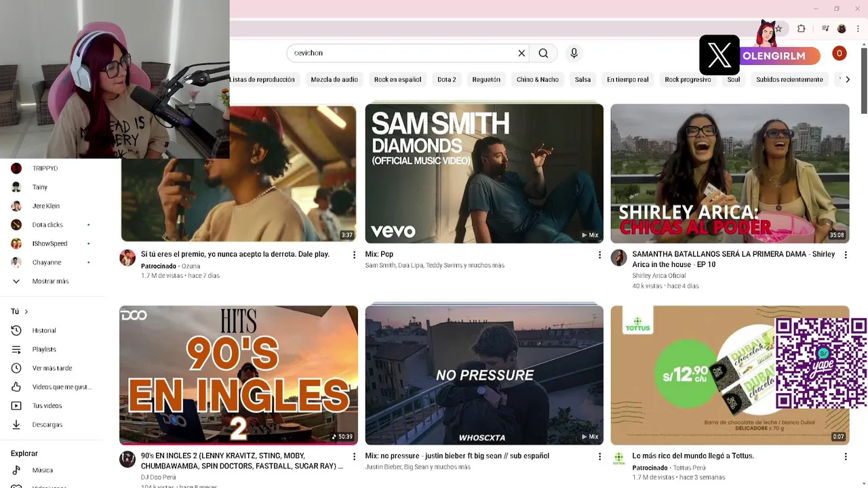Open Shirley Arica Oficial channel avatar
The image size is (868, 488).
click(618, 258)
